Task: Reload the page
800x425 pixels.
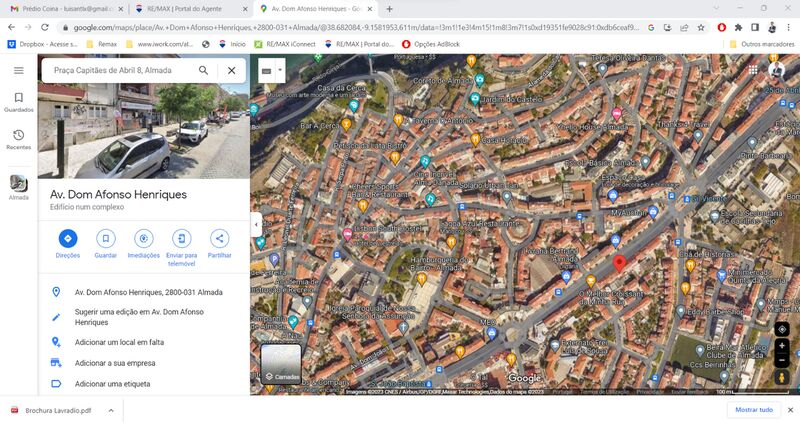Action: [x=45, y=28]
